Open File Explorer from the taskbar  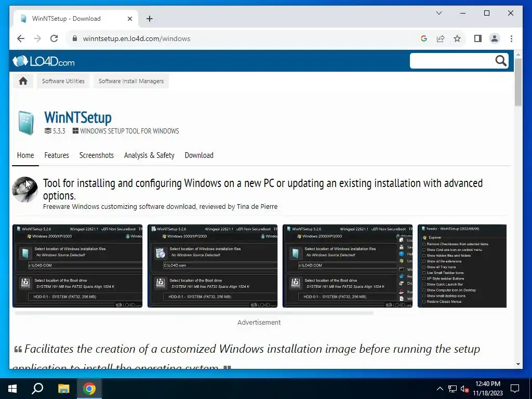(x=63, y=389)
